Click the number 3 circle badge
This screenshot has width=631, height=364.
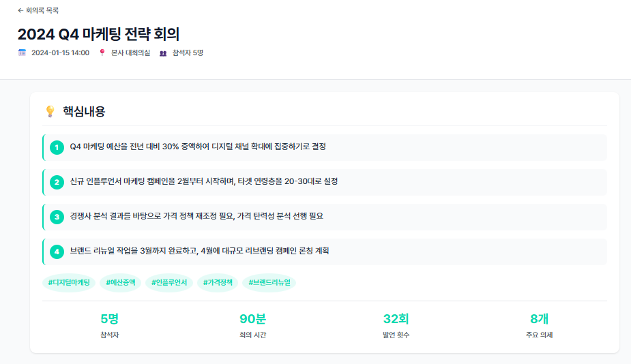(x=57, y=217)
